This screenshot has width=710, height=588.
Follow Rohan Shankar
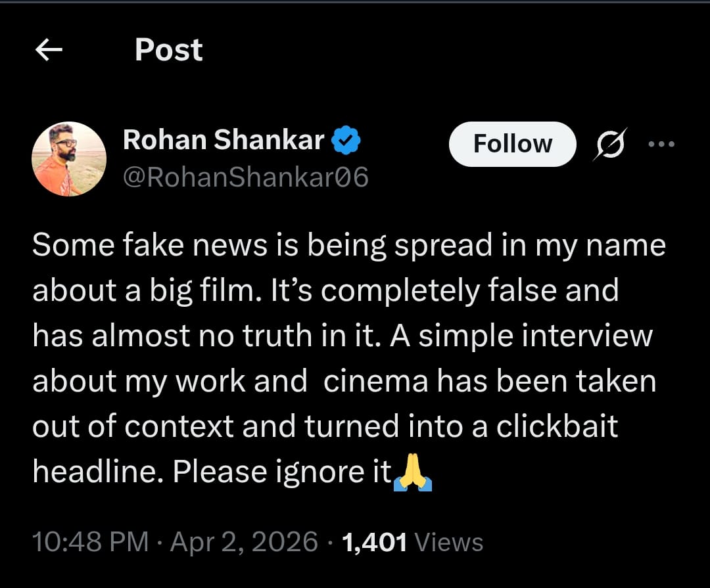(x=512, y=143)
